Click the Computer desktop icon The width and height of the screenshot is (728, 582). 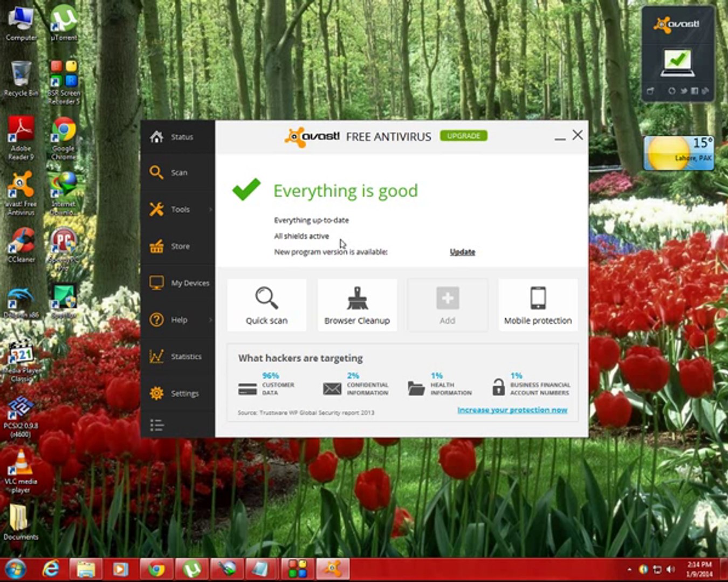[x=21, y=24]
